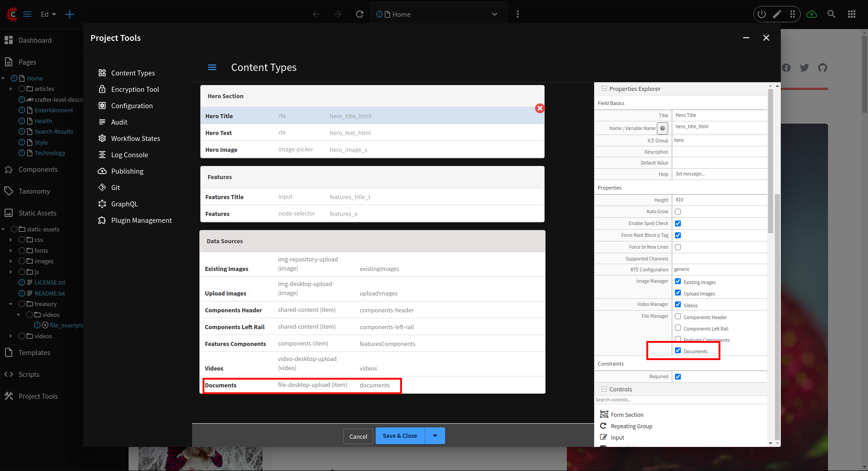Select Repeating Group in the Controls list
The width and height of the screenshot is (868, 471).
631,426
